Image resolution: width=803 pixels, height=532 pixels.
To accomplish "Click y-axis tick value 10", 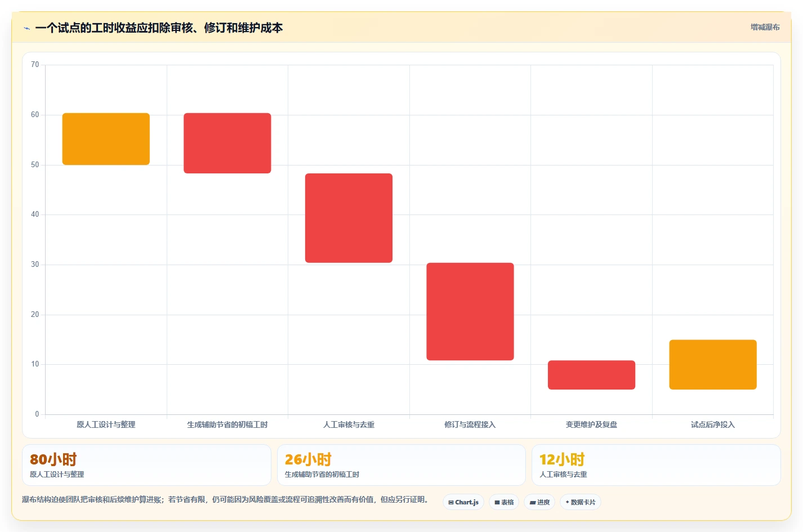I will [35, 364].
